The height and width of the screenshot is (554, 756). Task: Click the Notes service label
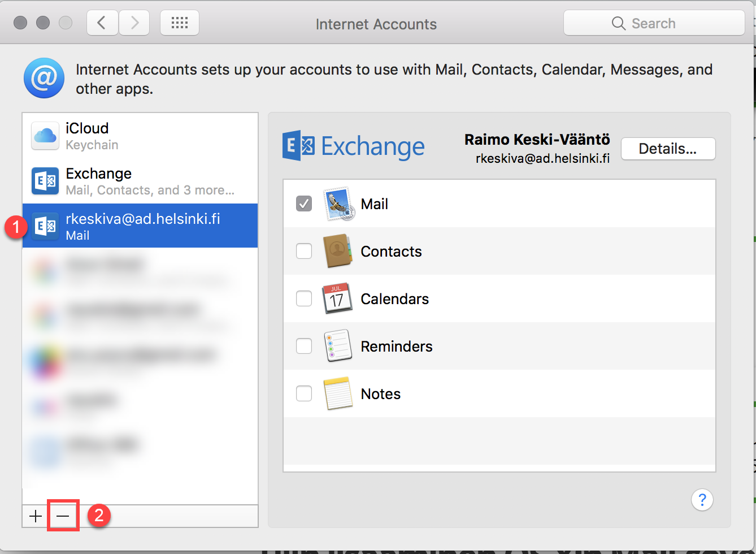point(381,394)
